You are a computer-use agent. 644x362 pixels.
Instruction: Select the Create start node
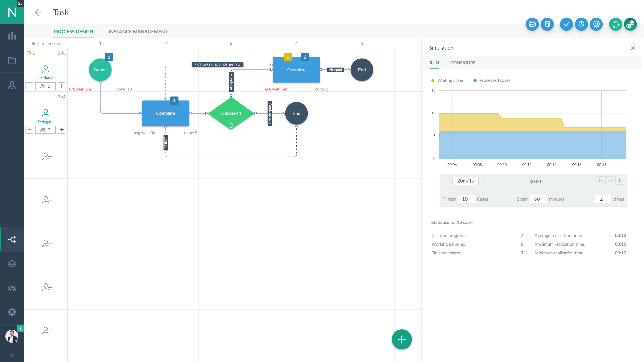point(100,70)
